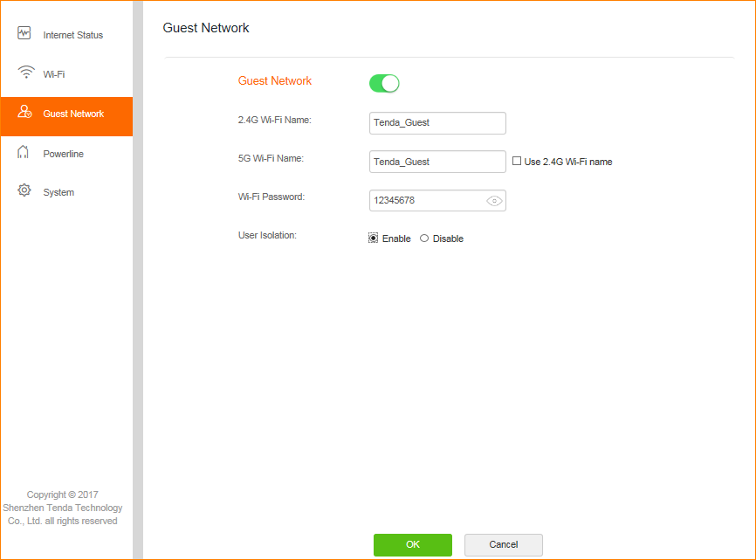Go to the Wi-Fi menu label
The height and width of the screenshot is (560, 756).
(x=54, y=74)
